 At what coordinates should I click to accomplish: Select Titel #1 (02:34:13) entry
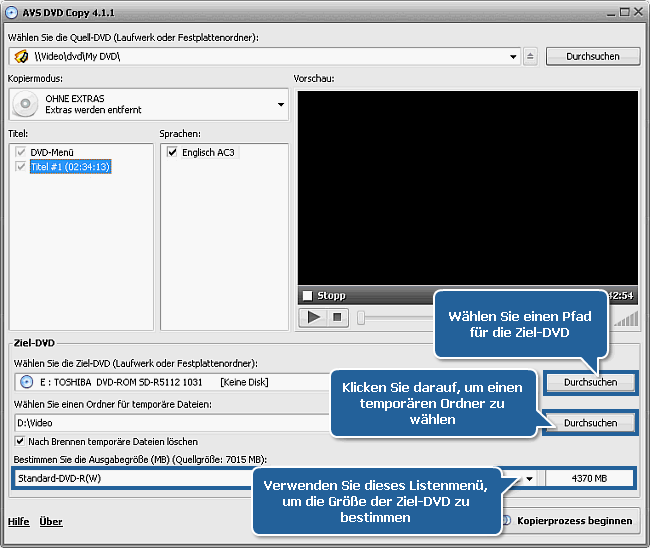pos(70,167)
